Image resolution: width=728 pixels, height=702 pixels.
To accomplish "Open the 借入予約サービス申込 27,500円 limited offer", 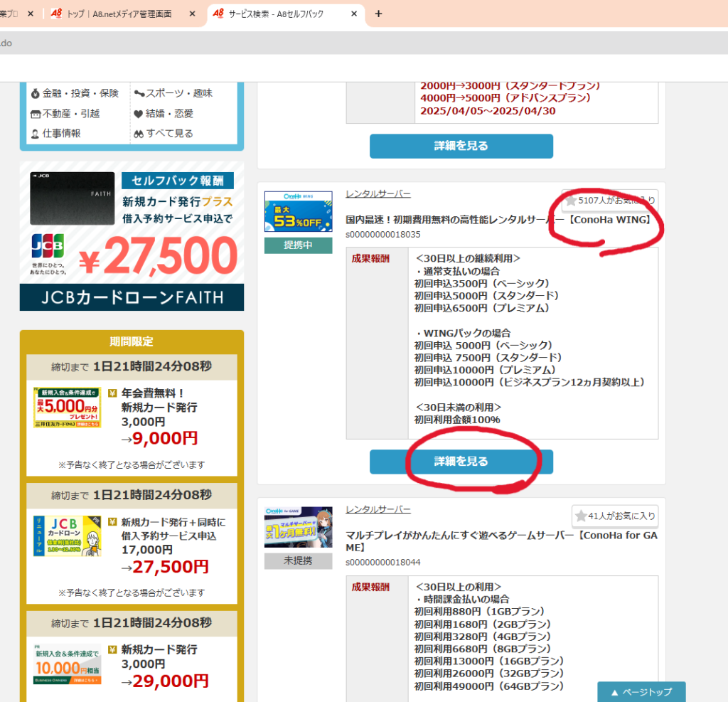I will (x=132, y=556).
